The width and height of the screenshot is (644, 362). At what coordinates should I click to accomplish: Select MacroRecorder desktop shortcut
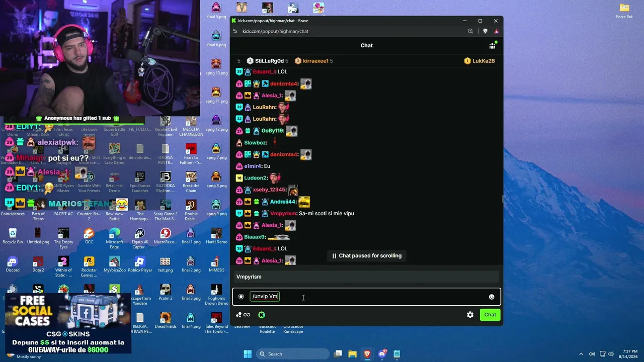tap(165, 236)
